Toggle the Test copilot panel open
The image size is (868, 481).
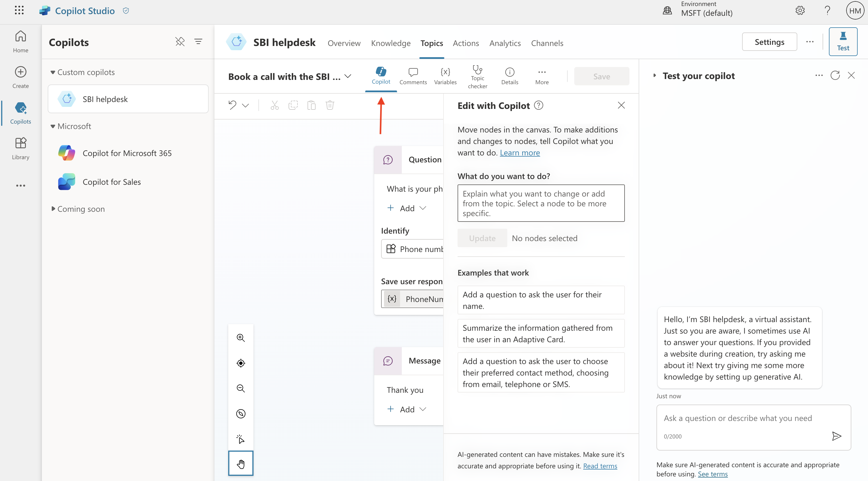pos(843,41)
